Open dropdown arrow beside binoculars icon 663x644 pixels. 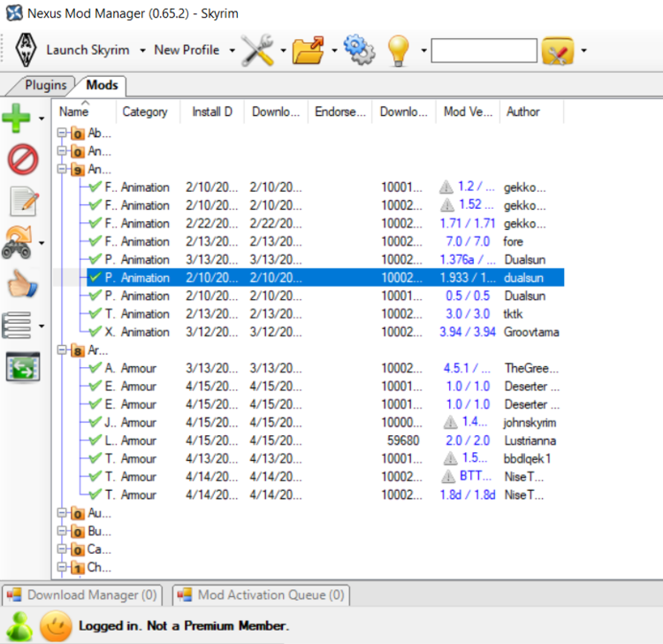[x=42, y=243]
